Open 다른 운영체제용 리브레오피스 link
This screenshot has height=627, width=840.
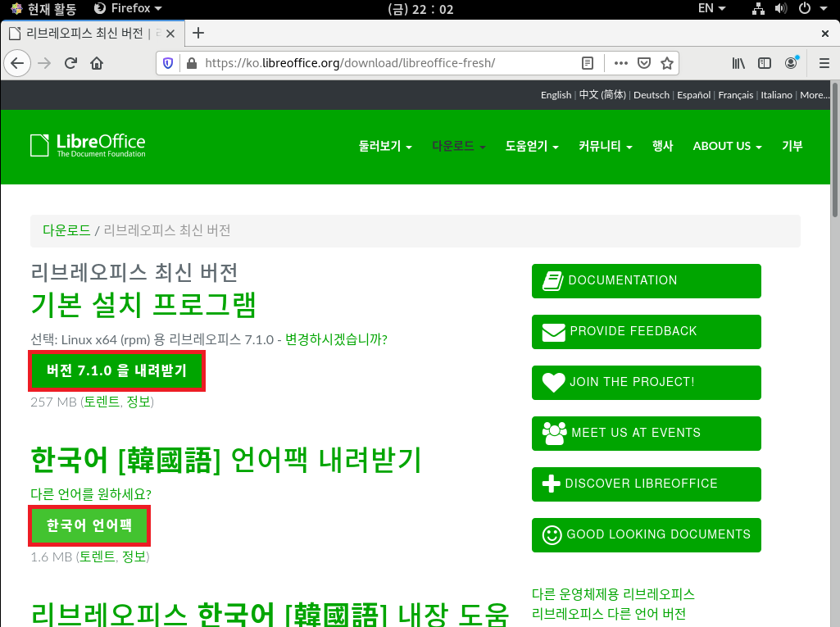(613, 594)
